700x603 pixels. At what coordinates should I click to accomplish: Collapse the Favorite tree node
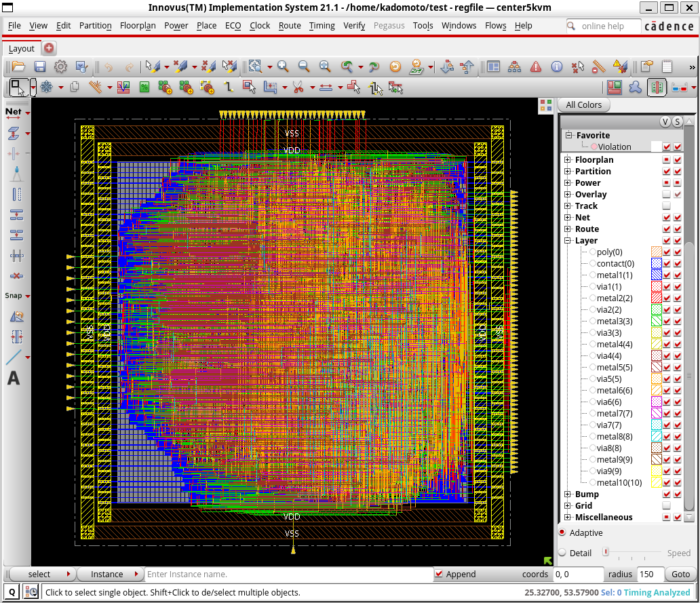(x=568, y=135)
